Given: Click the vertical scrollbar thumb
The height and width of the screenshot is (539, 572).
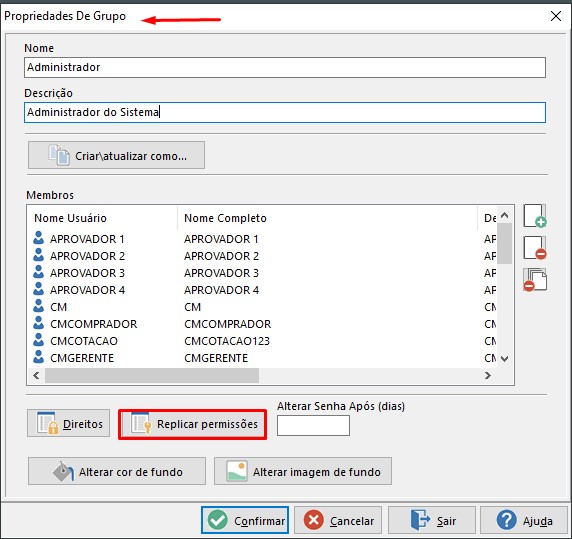Looking at the screenshot, I should (505, 243).
